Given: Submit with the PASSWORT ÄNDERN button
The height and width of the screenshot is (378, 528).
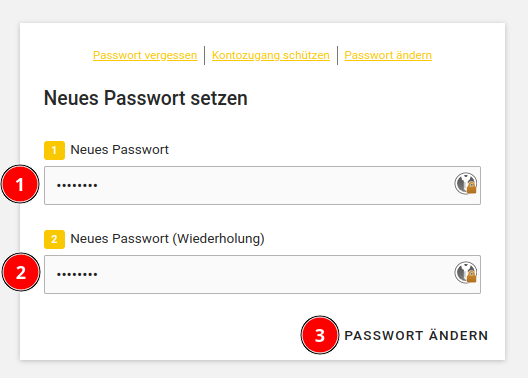Looking at the screenshot, I should pyautogui.click(x=416, y=336).
